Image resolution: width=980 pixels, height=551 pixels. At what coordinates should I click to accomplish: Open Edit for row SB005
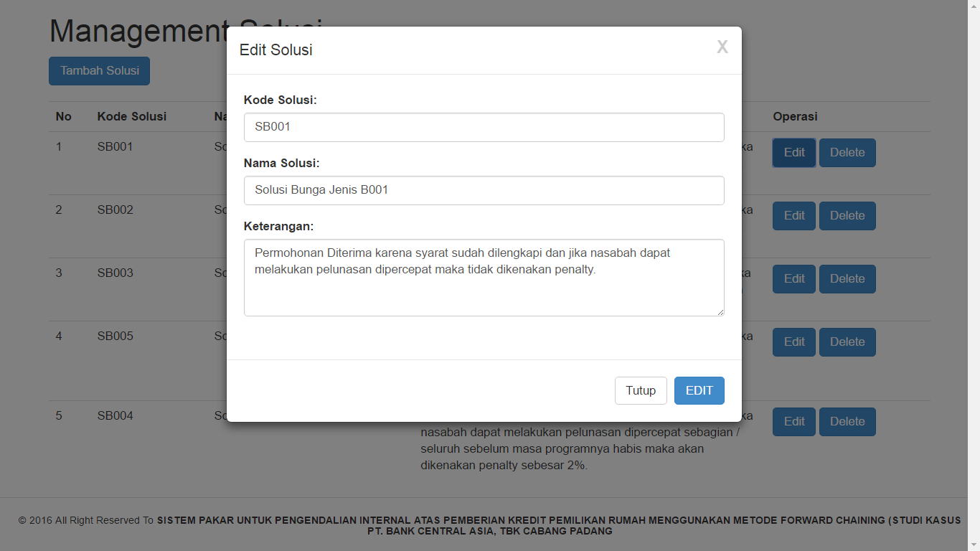793,342
